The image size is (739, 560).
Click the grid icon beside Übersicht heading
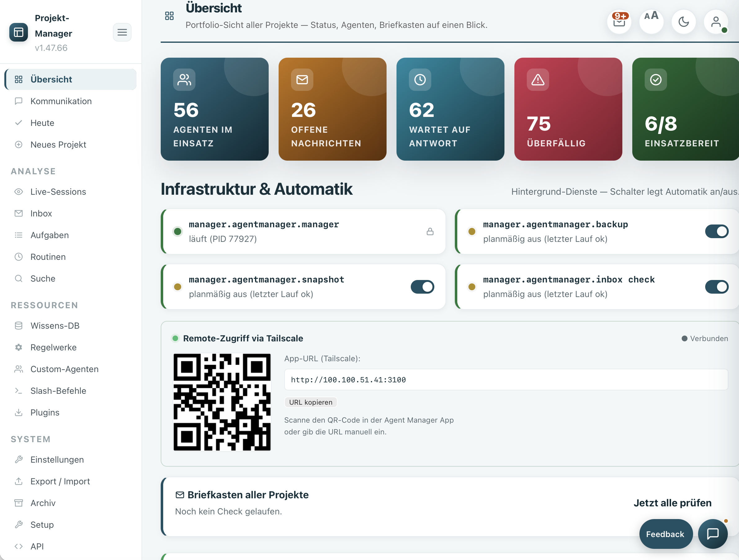(x=169, y=16)
